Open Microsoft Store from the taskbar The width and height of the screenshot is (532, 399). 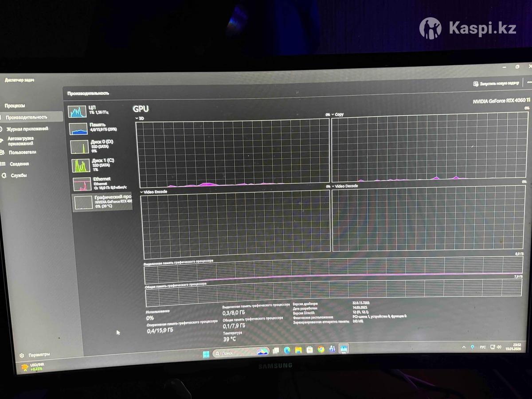coord(310,350)
